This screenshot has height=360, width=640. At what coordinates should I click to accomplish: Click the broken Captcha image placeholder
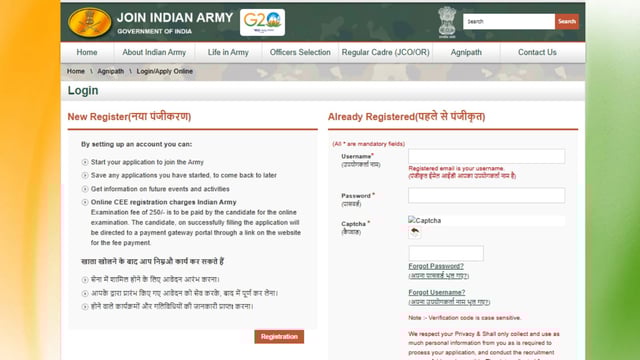coord(424,220)
